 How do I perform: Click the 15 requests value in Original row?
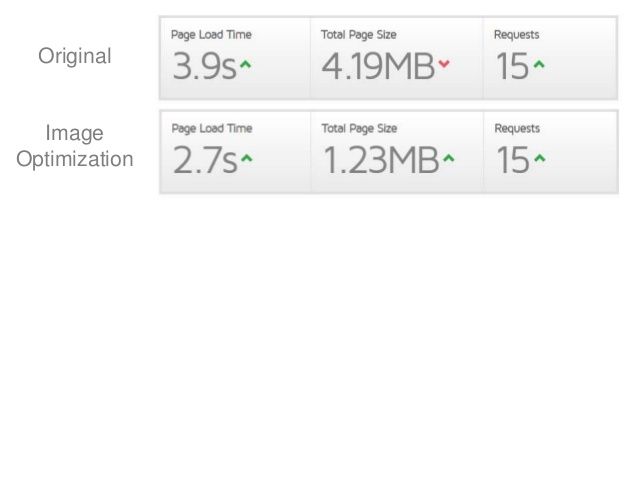point(512,67)
